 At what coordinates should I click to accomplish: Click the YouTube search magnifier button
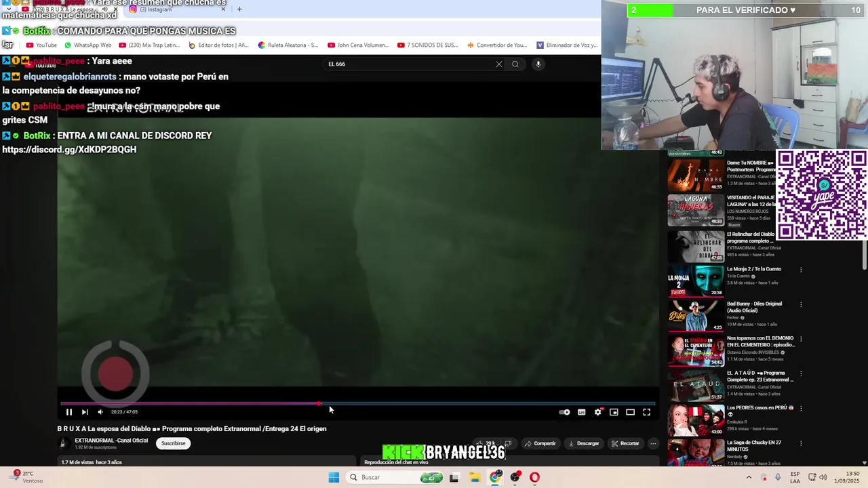click(515, 64)
